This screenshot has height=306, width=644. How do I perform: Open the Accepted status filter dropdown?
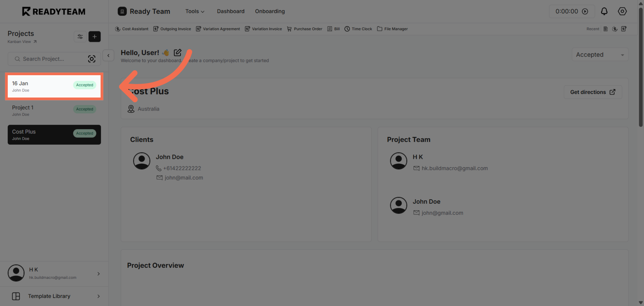click(x=600, y=54)
